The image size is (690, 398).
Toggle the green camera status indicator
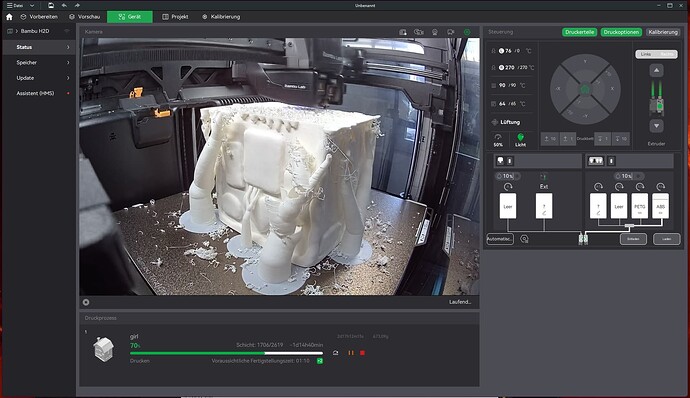pos(467,32)
